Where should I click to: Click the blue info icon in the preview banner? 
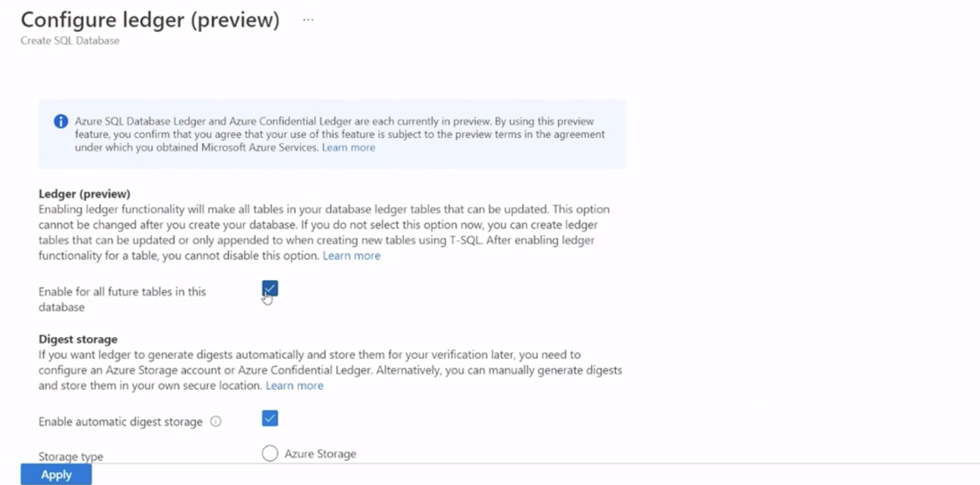click(x=60, y=121)
